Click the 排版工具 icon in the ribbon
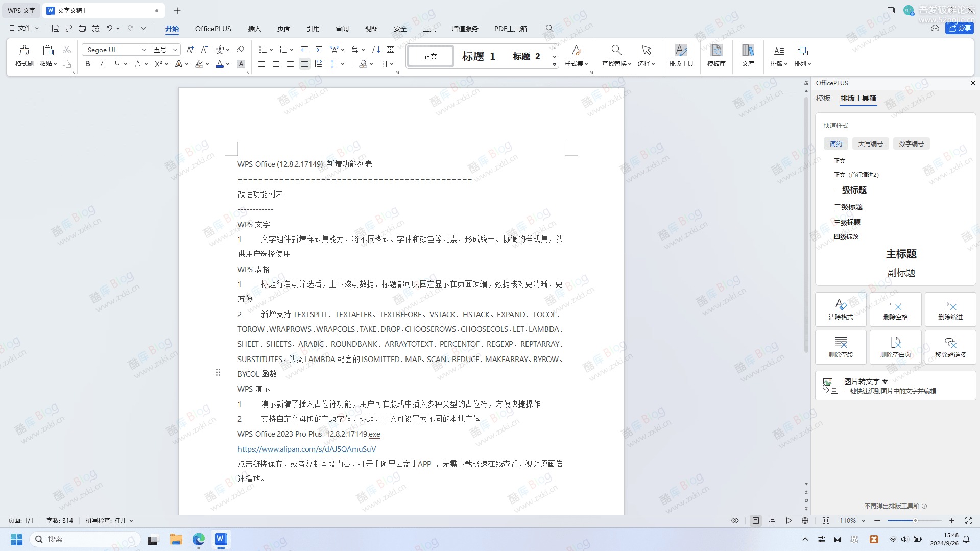The height and width of the screenshot is (551, 980). tap(681, 55)
